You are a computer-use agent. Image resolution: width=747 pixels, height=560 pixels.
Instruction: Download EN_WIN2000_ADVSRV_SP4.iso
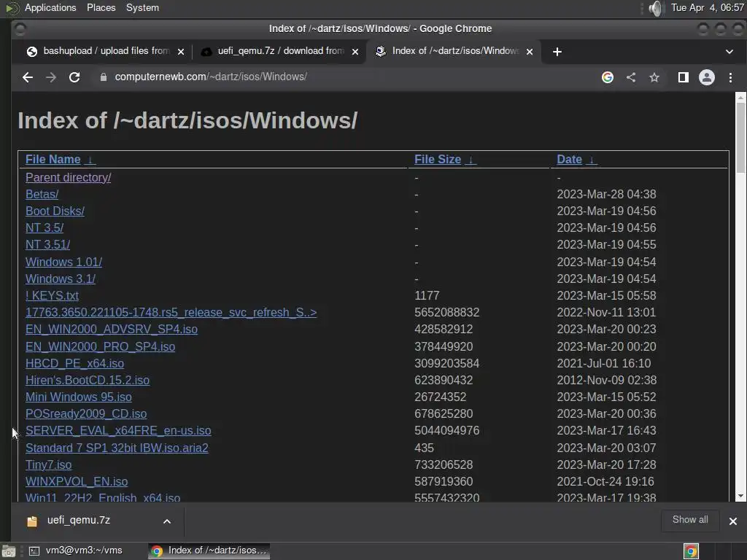[x=112, y=329]
